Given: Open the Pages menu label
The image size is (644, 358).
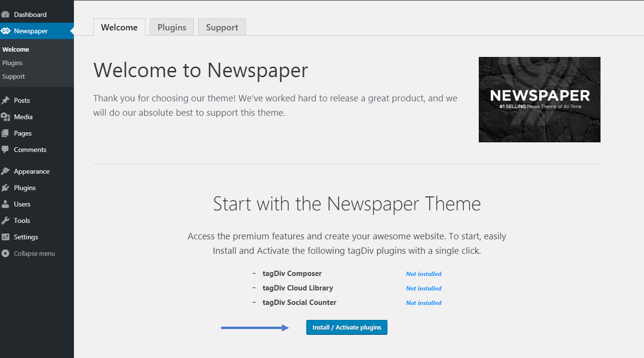Looking at the screenshot, I should point(23,133).
